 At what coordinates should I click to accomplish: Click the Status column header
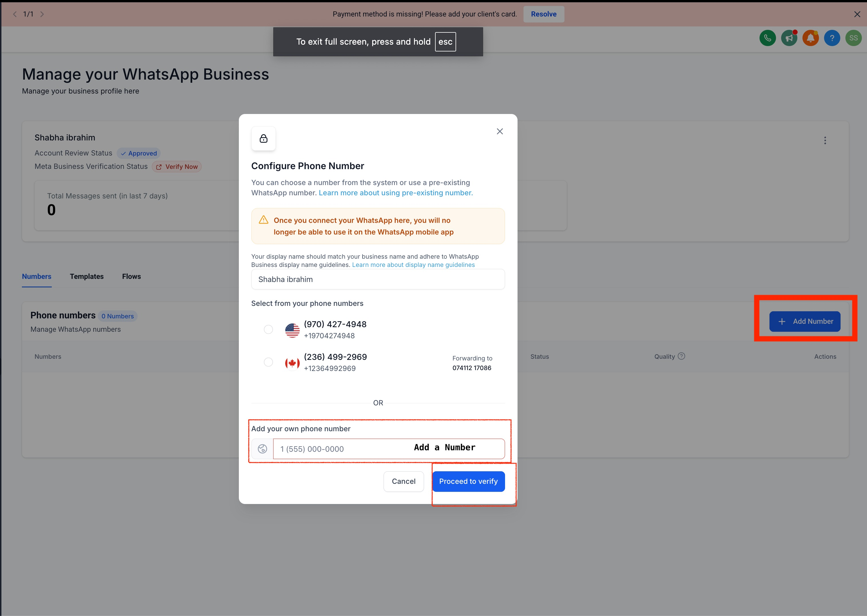click(x=539, y=356)
